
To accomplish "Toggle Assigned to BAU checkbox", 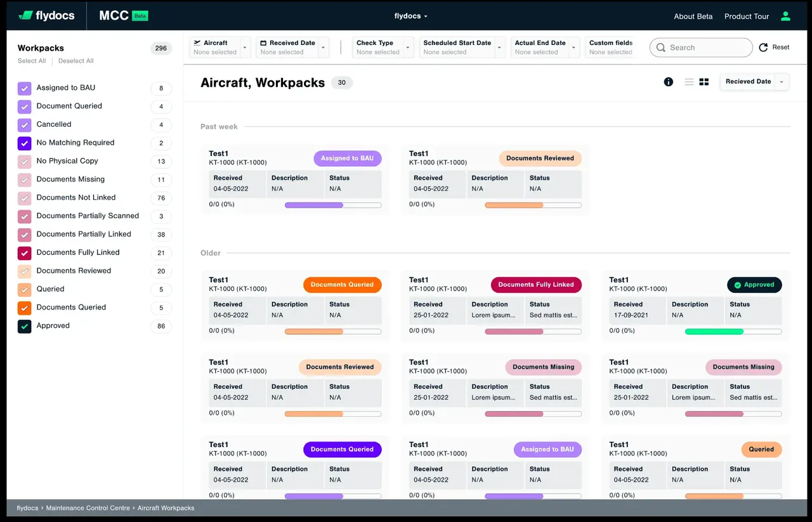I will (x=25, y=88).
